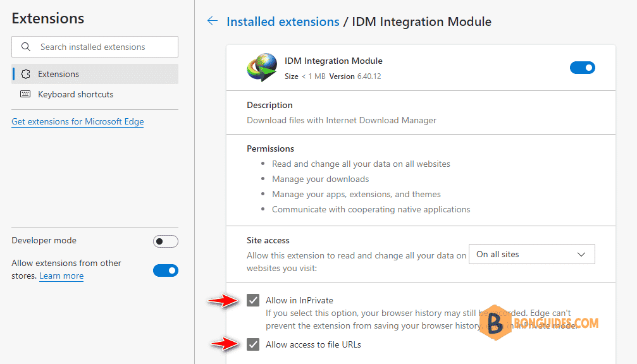Select Extensions in the left navigation
Screen dimensions: 637x364
[x=58, y=74]
